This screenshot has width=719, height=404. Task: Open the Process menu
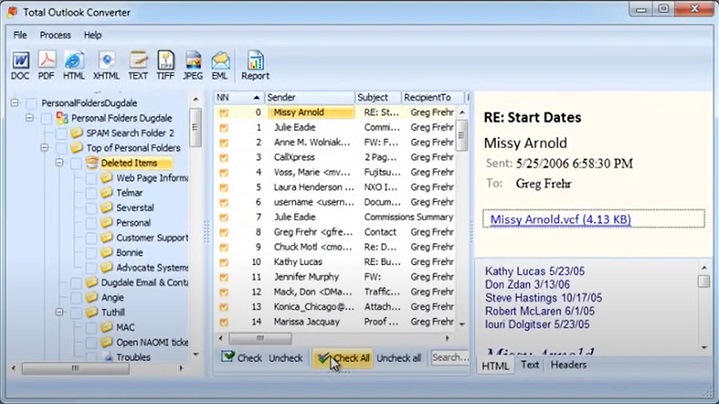click(55, 35)
